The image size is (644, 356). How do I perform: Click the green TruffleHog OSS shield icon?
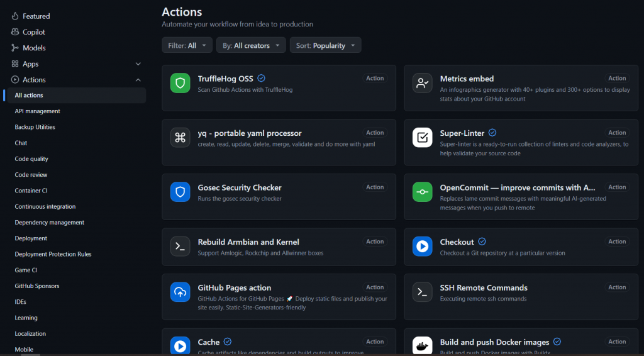pos(180,83)
